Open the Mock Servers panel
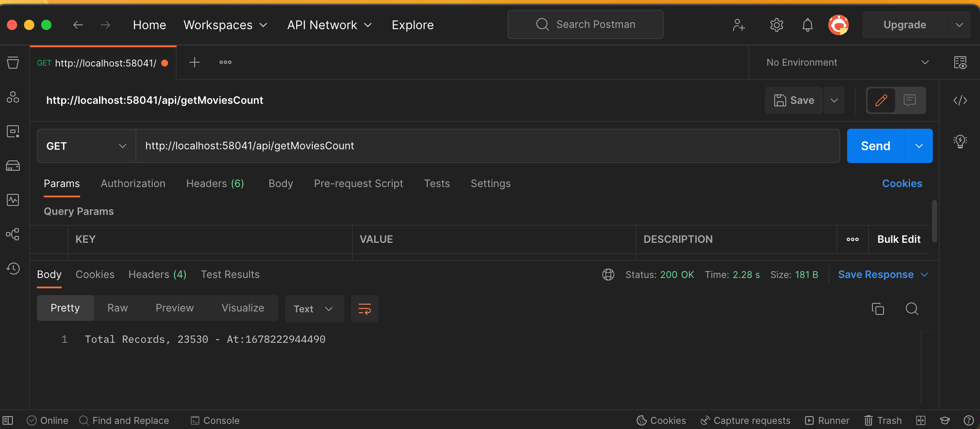 [x=12, y=166]
